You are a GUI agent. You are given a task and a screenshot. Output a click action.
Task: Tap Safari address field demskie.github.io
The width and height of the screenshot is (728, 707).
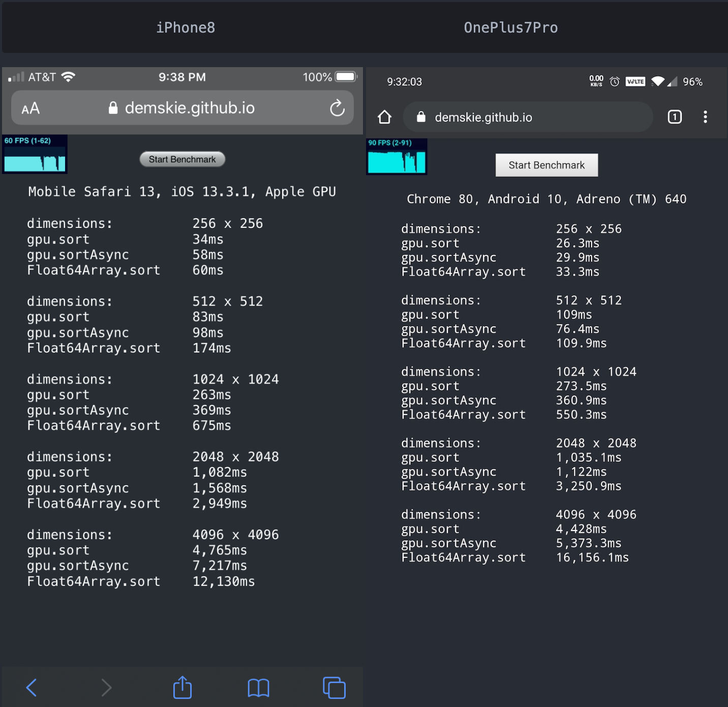[183, 108]
